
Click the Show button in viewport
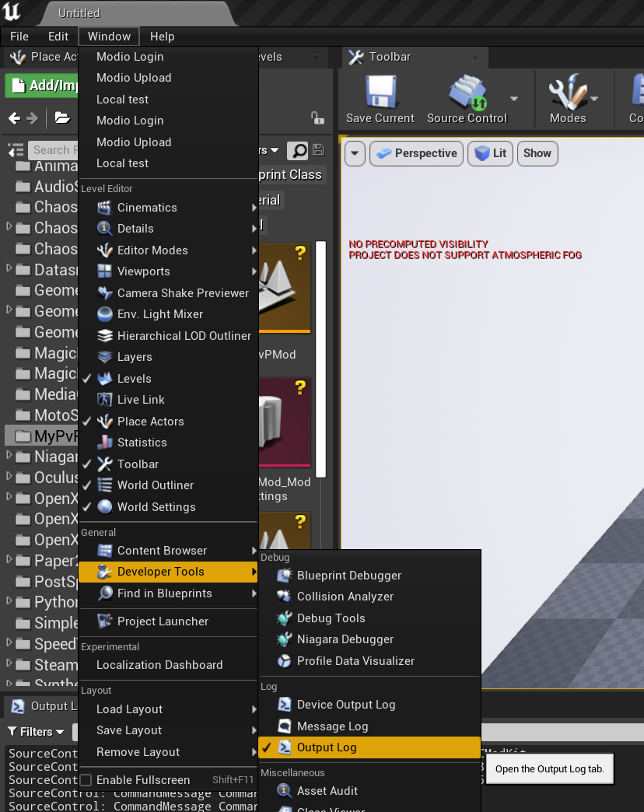(537, 153)
